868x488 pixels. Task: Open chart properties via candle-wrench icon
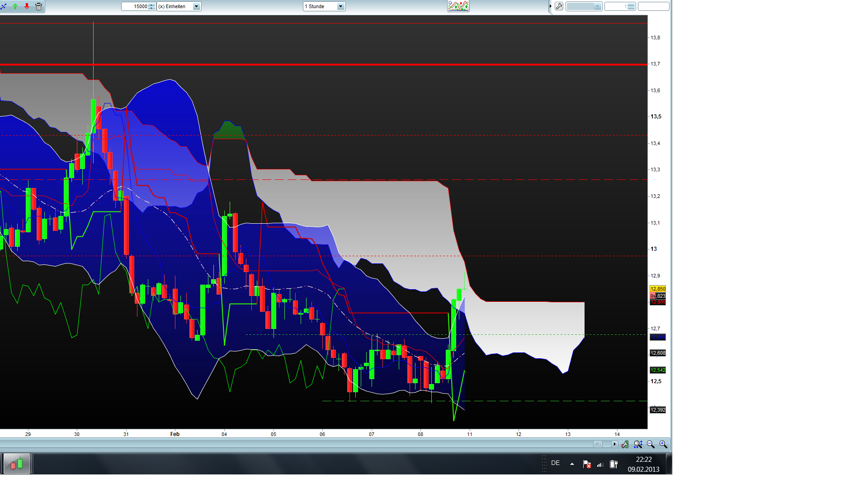pos(626,445)
